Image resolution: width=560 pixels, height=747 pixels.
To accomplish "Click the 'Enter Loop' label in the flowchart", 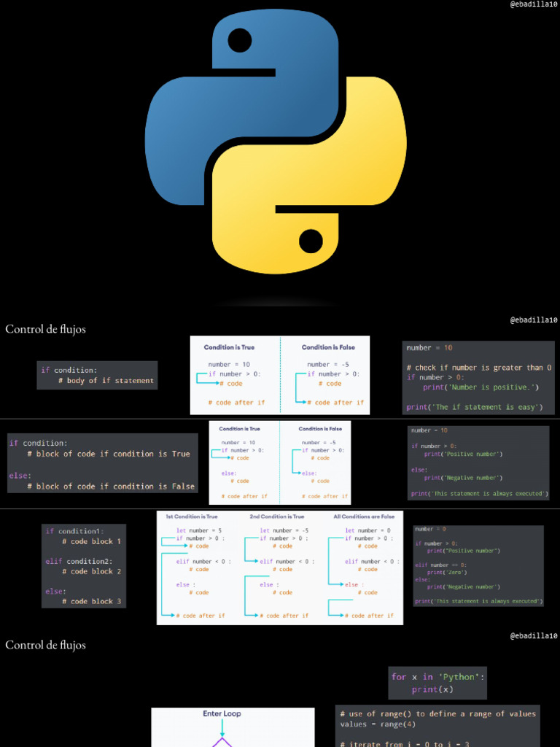I will point(222,713).
